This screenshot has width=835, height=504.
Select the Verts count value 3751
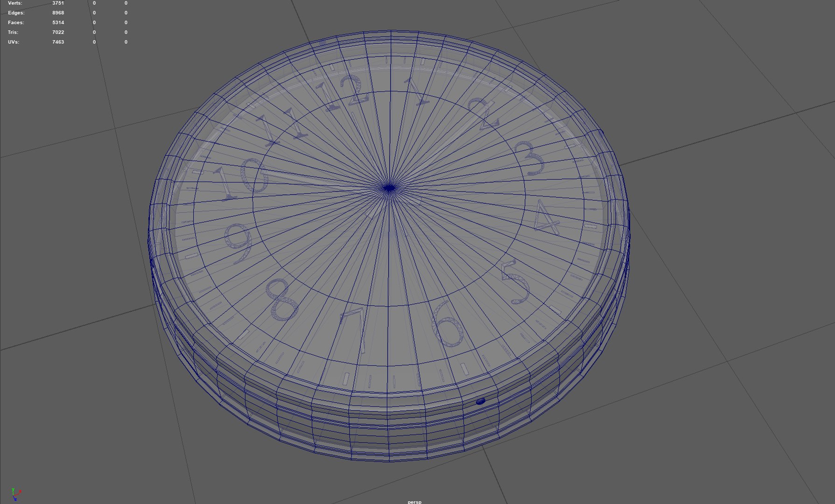click(58, 3)
